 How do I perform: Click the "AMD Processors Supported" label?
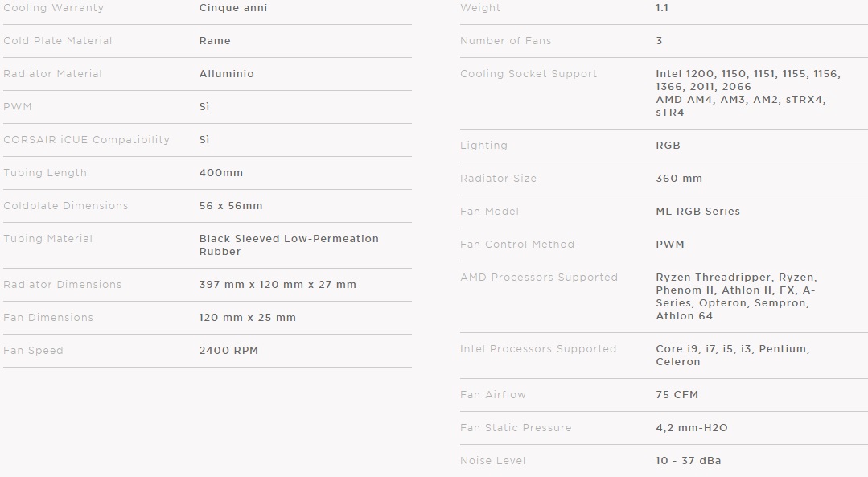(x=539, y=278)
